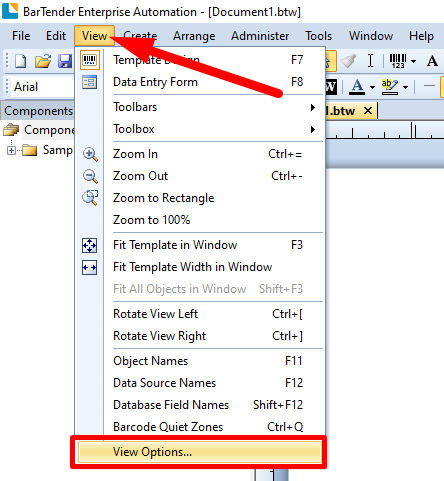
Task: Expand the Toolbox submenu arrow
Action: coord(313,129)
